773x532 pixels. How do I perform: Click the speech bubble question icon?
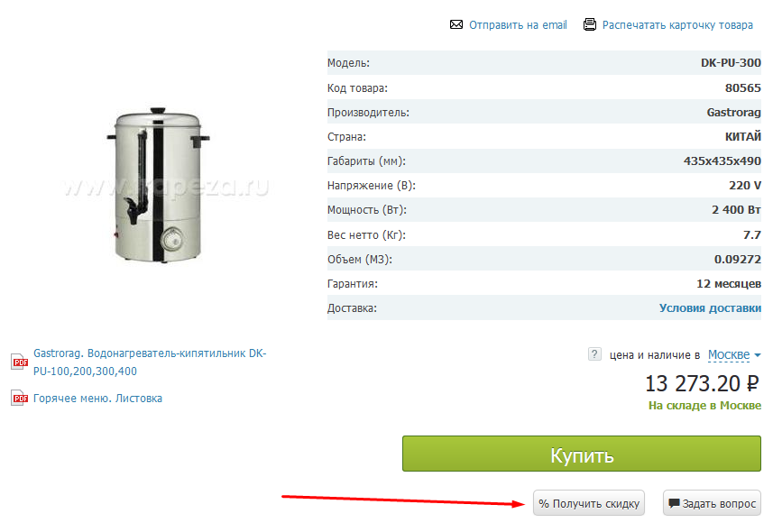pyautogui.click(x=674, y=503)
